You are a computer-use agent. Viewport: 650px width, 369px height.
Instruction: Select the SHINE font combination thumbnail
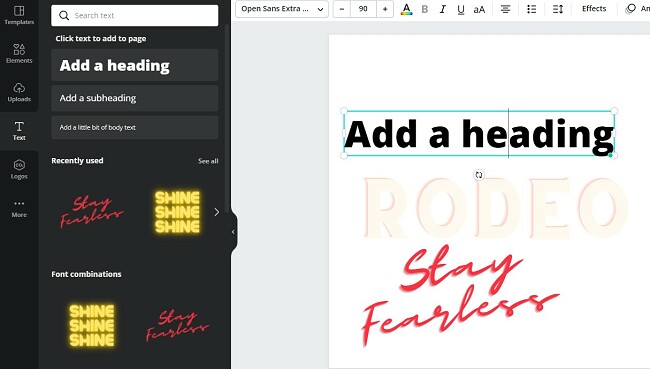(x=92, y=325)
